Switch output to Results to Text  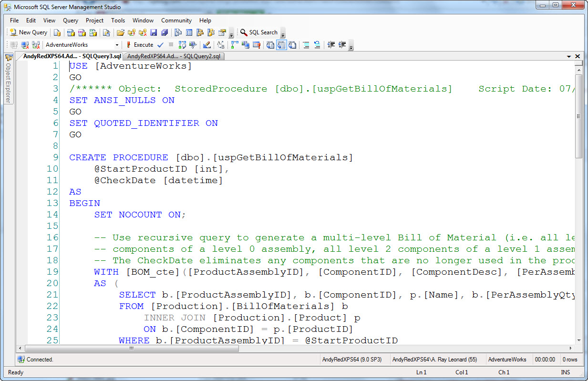[270, 45]
